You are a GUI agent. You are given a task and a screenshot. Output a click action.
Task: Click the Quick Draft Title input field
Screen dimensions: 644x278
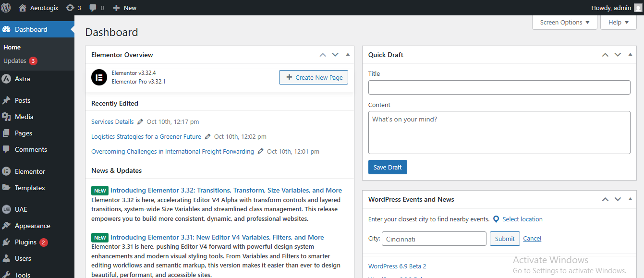[x=499, y=87]
